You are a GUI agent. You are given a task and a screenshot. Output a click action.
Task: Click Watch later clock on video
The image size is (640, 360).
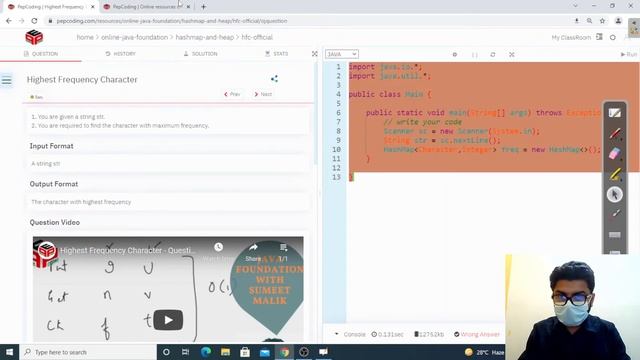click(x=219, y=247)
